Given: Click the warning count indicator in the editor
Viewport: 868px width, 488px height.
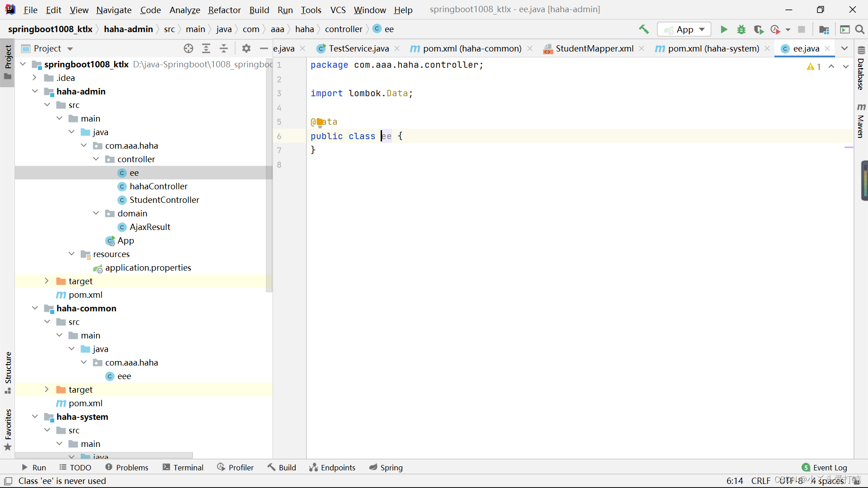Looking at the screenshot, I should [x=814, y=66].
